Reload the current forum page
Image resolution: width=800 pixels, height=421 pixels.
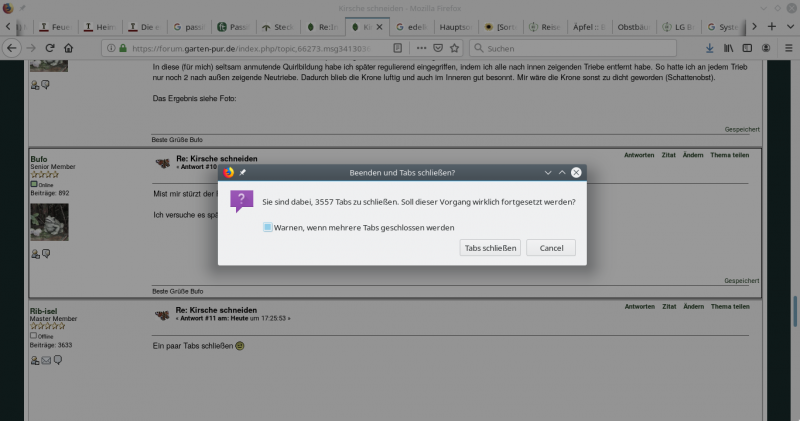coord(49,47)
